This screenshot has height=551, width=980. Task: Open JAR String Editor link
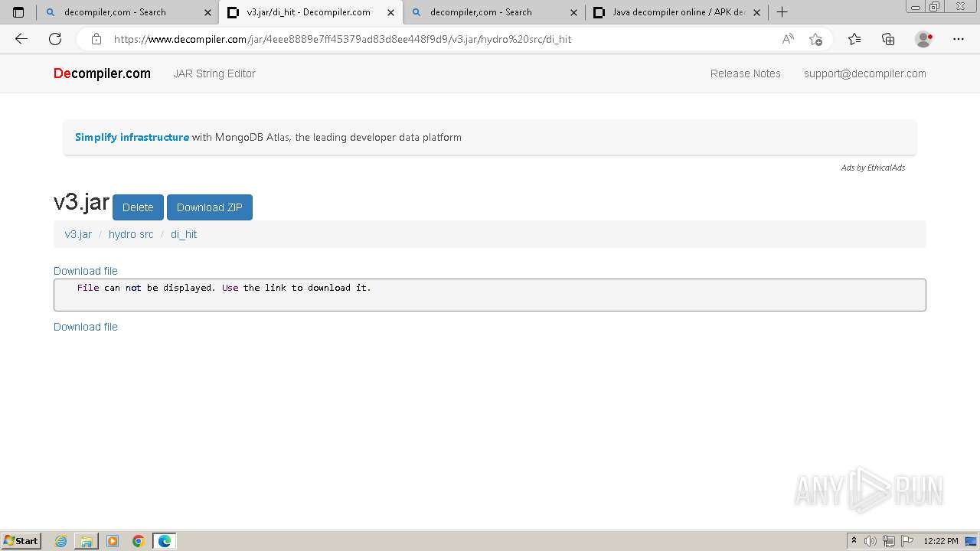click(x=214, y=73)
